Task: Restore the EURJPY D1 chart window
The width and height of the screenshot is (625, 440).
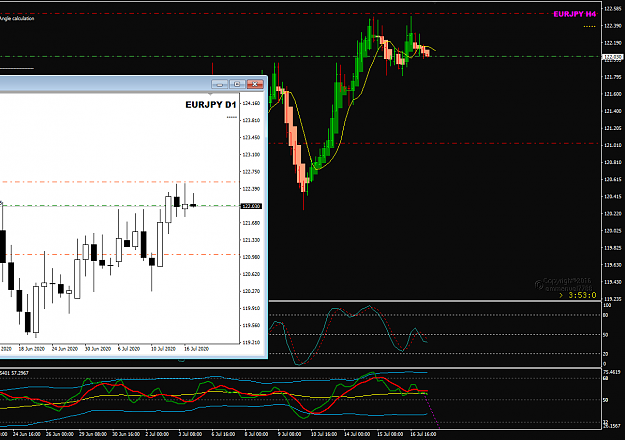Action: click(237, 84)
